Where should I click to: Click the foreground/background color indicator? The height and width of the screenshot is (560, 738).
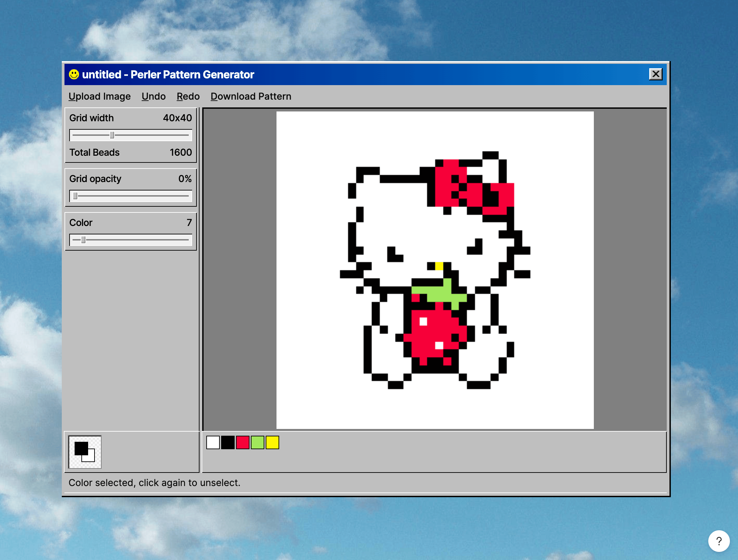(85, 452)
